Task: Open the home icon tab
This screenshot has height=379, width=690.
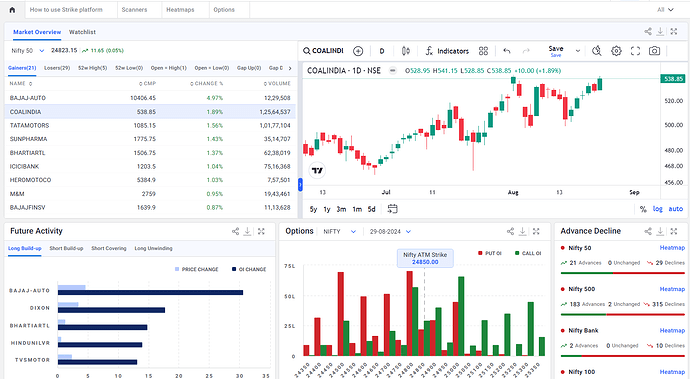Action: (x=12, y=10)
